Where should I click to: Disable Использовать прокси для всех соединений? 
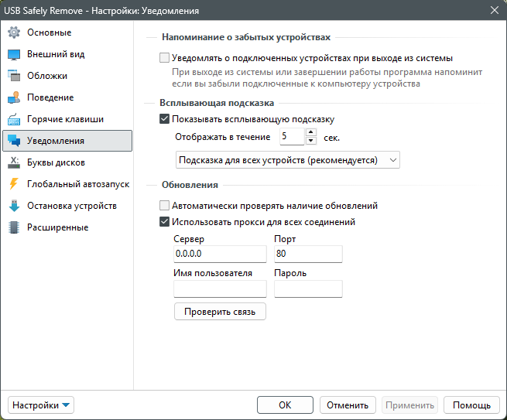[x=164, y=222]
